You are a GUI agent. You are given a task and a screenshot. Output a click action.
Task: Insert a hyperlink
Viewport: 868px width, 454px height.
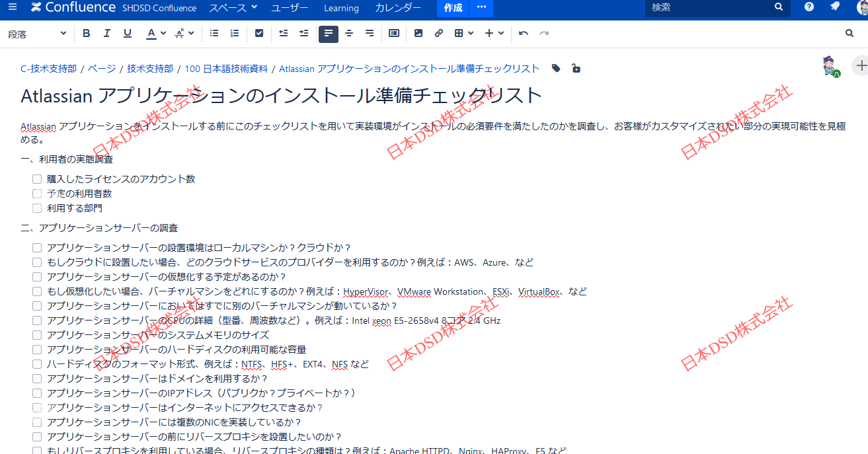click(439, 33)
